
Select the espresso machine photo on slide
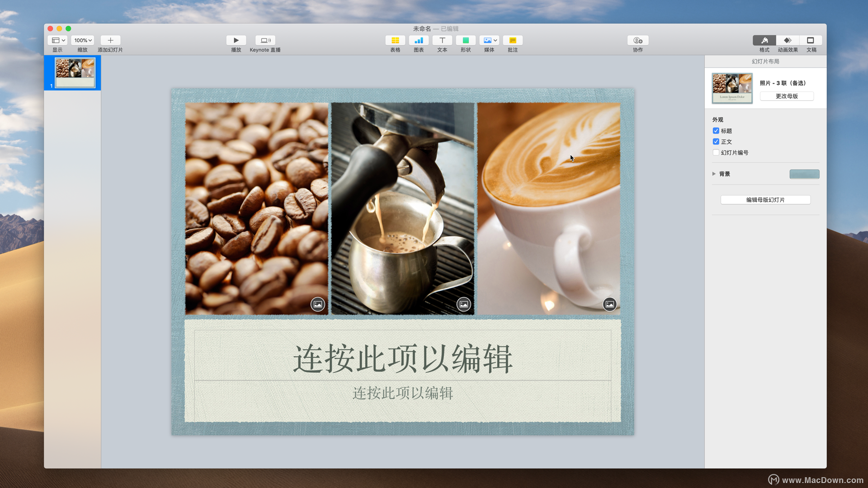click(403, 208)
